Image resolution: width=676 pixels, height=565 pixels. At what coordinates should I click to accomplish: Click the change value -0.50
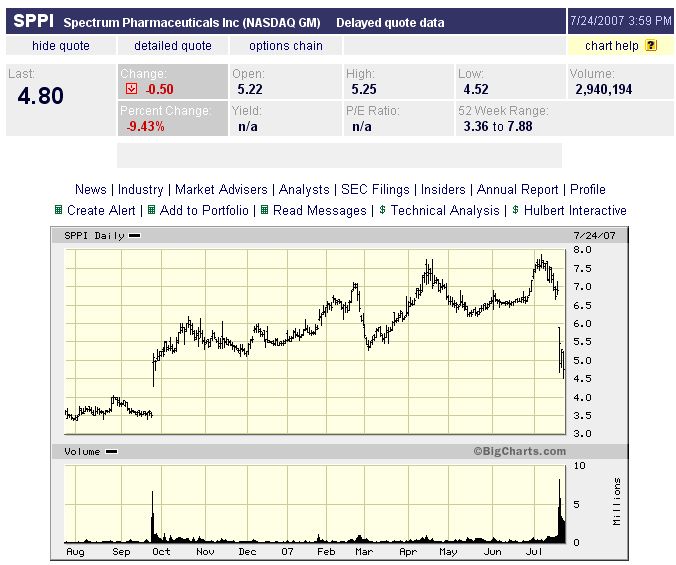coord(160,89)
